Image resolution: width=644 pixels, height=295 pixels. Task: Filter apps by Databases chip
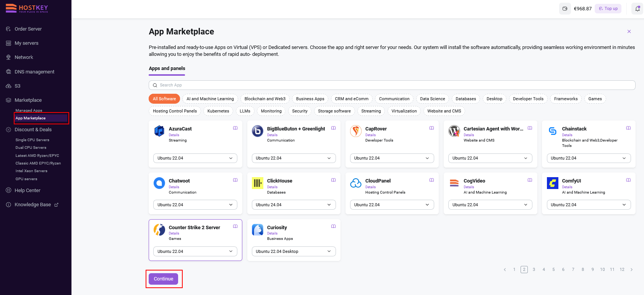[x=466, y=99]
